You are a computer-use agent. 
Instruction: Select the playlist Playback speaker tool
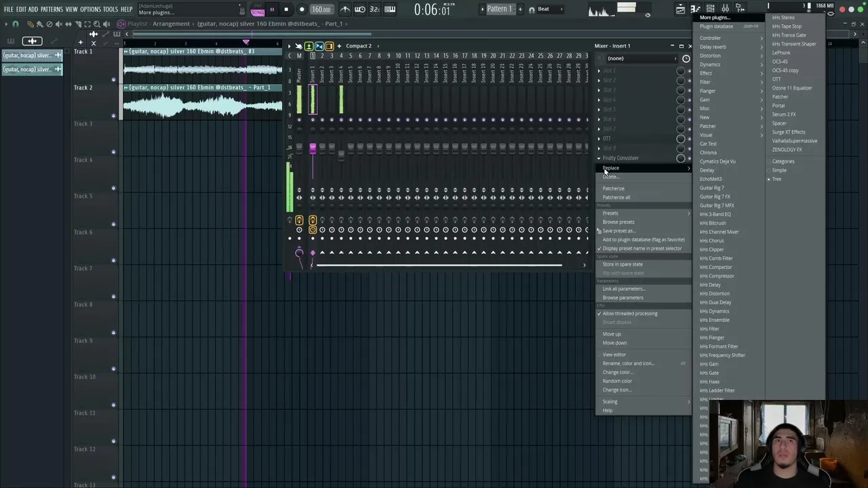pos(106,24)
